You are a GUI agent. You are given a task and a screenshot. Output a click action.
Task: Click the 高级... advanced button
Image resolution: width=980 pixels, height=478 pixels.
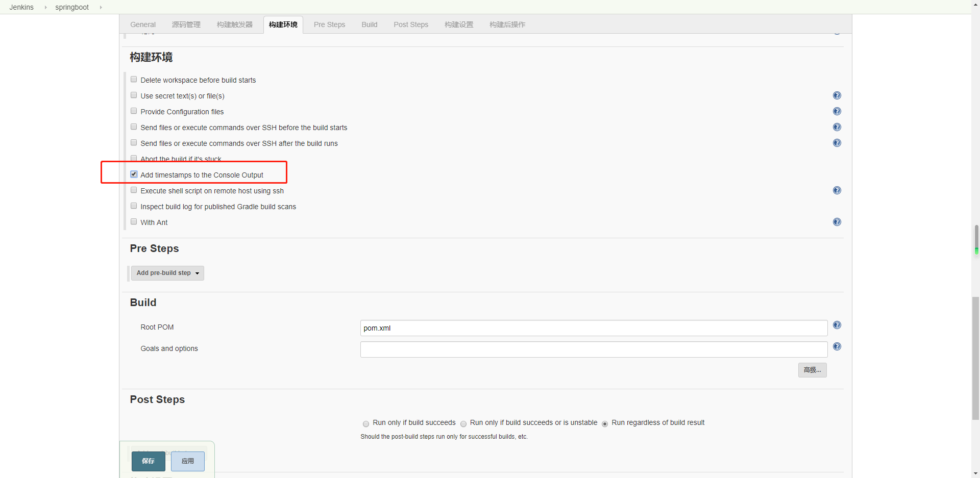pos(813,370)
